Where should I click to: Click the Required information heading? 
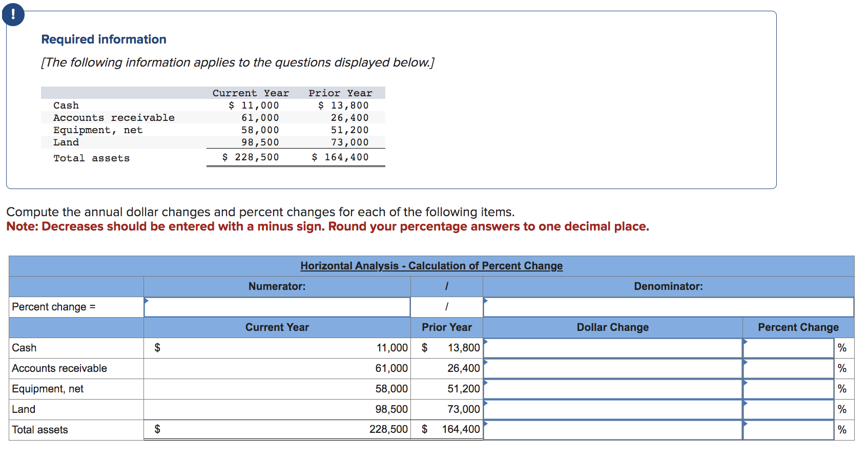tap(104, 39)
